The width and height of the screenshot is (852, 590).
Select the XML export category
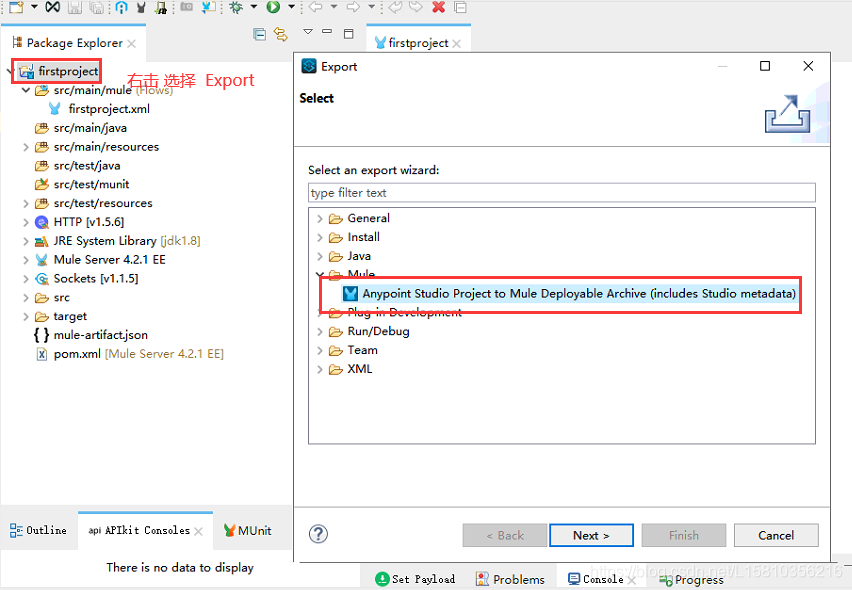point(360,369)
